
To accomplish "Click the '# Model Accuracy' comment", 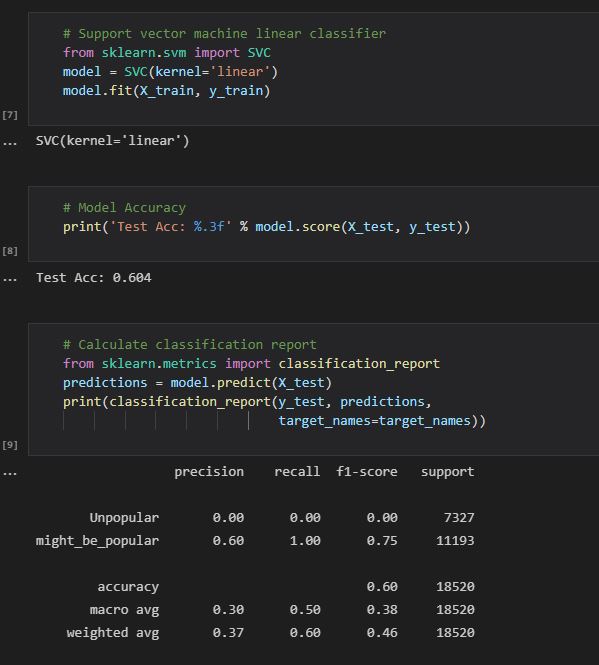I will point(124,207).
